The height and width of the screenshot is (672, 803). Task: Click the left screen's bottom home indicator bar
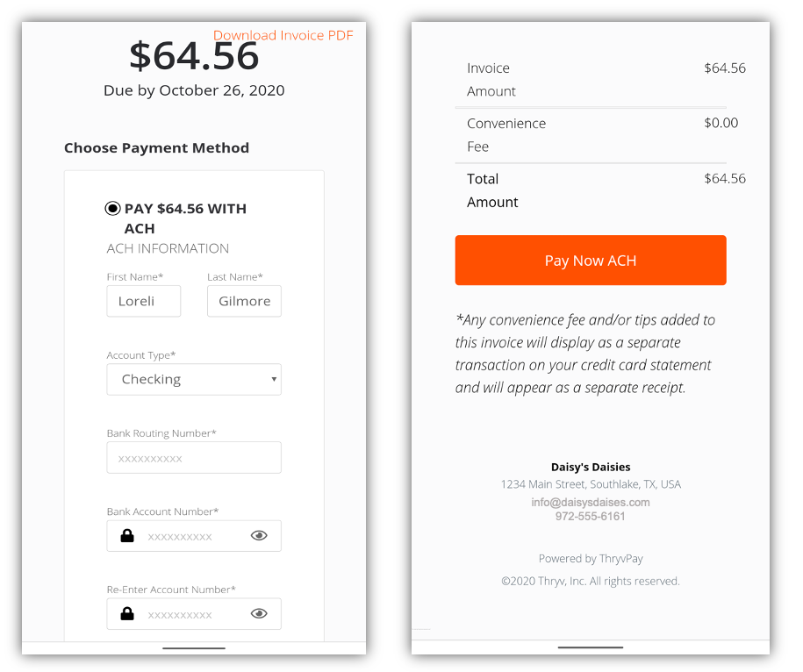pyautogui.click(x=194, y=648)
